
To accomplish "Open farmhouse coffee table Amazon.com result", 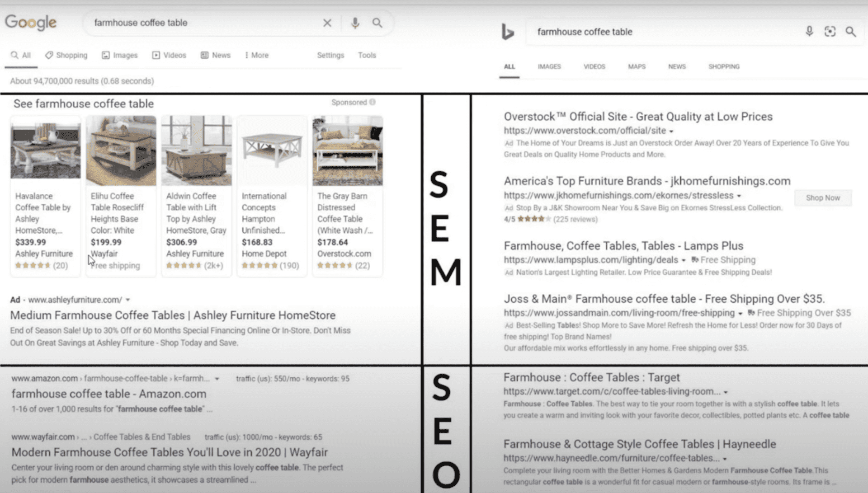I will pos(109,394).
